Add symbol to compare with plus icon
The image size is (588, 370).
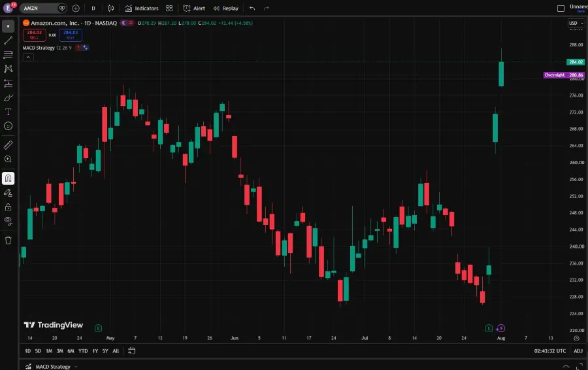click(76, 8)
